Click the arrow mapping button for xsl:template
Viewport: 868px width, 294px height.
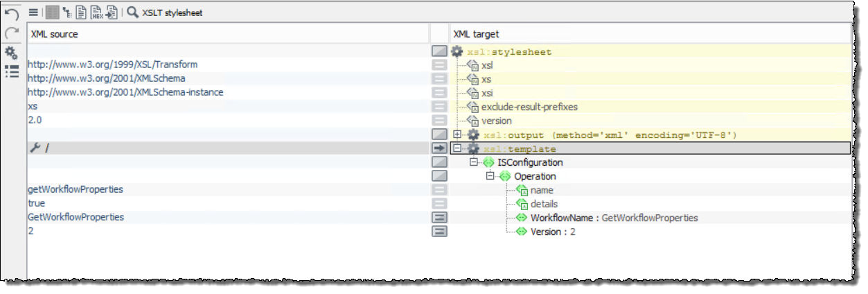tap(439, 148)
